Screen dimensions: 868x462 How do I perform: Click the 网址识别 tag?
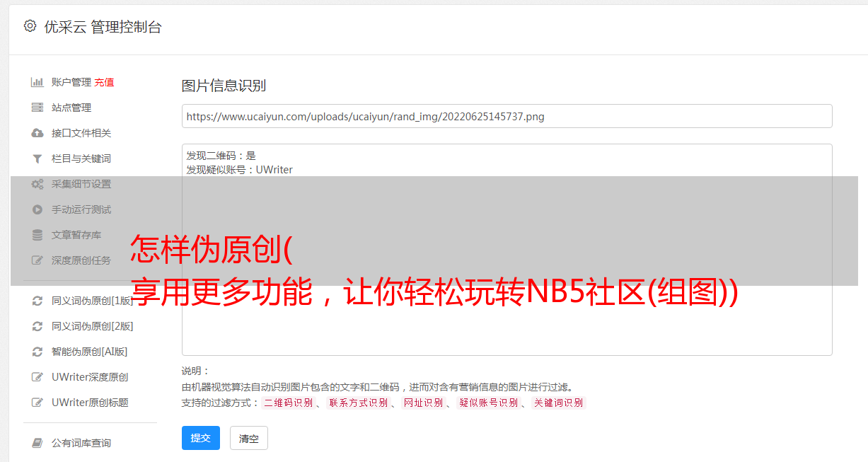[x=423, y=403]
